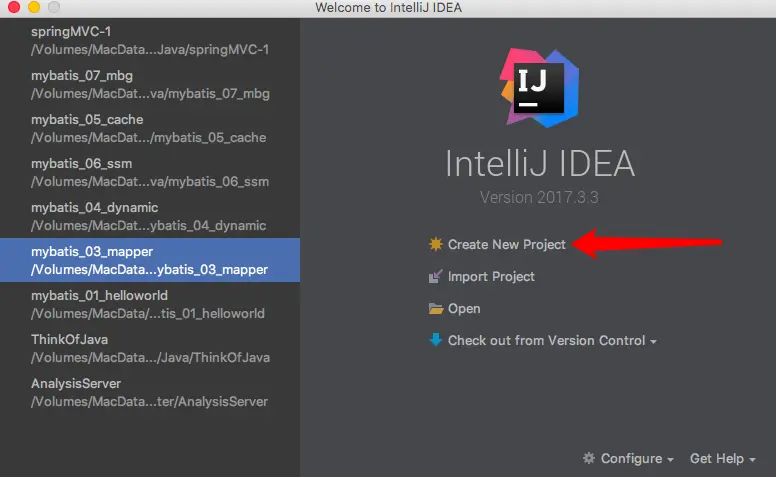Viewport: 776px width, 477px height.
Task: Click the IntelliJ IDEA logo
Action: pos(539,88)
